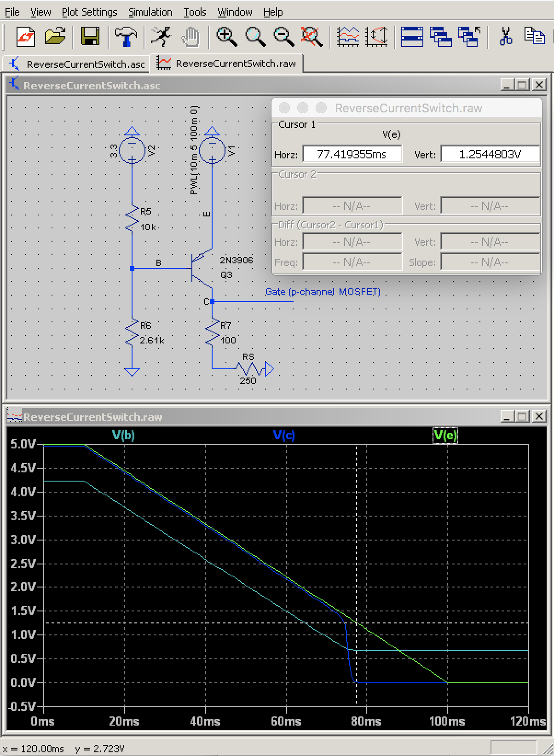This screenshot has width=554, height=756.
Task: Select the scissors cut tool
Action: (506, 36)
